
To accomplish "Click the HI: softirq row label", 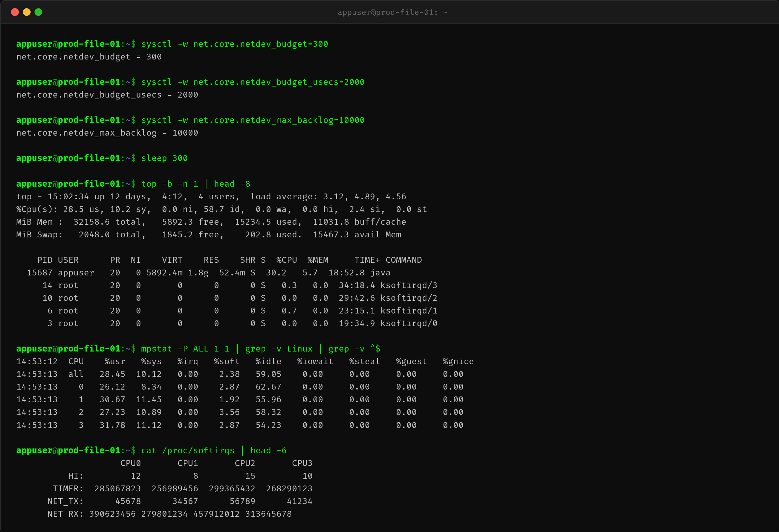I will (x=76, y=476).
